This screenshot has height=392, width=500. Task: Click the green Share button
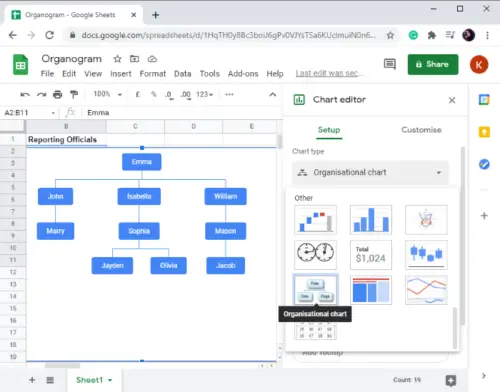point(433,64)
